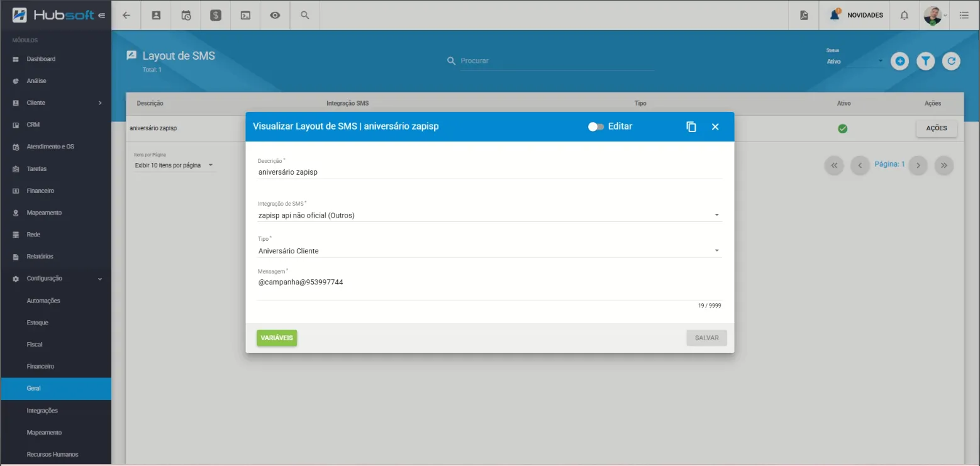
Task: Click the duplicate layout copy icon
Action: click(691, 126)
